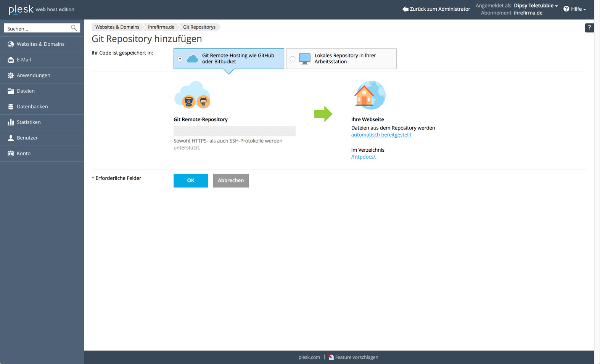This screenshot has height=364, width=600.
Task: Open the question mark help panel icon
Action: [x=589, y=28]
